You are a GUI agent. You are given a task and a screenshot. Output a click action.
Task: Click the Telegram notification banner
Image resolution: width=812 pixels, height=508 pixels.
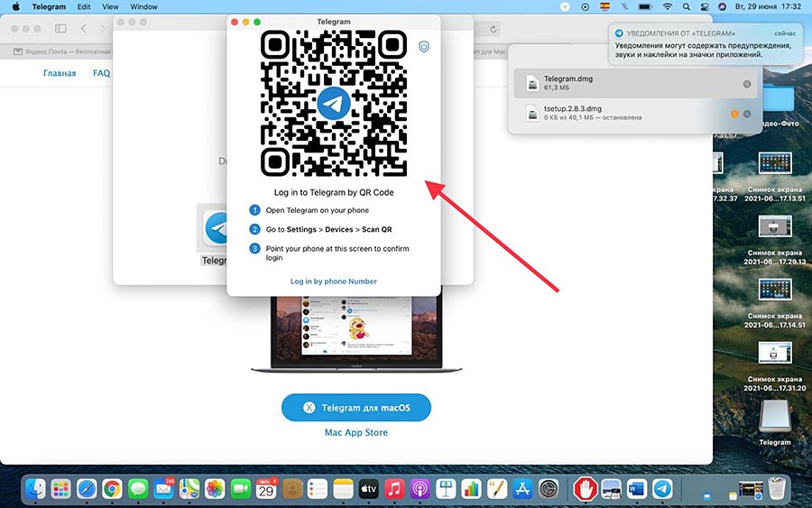706,44
